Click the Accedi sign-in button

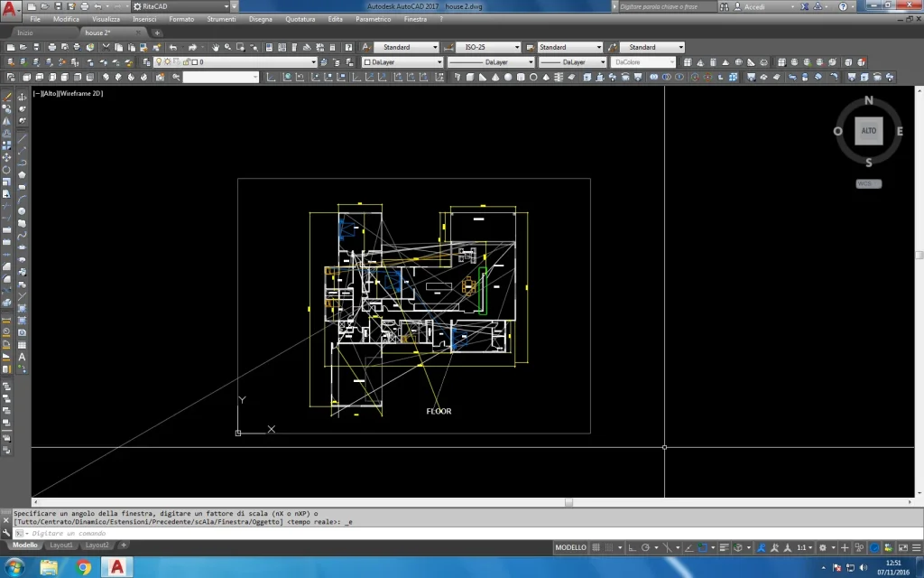[753, 6]
